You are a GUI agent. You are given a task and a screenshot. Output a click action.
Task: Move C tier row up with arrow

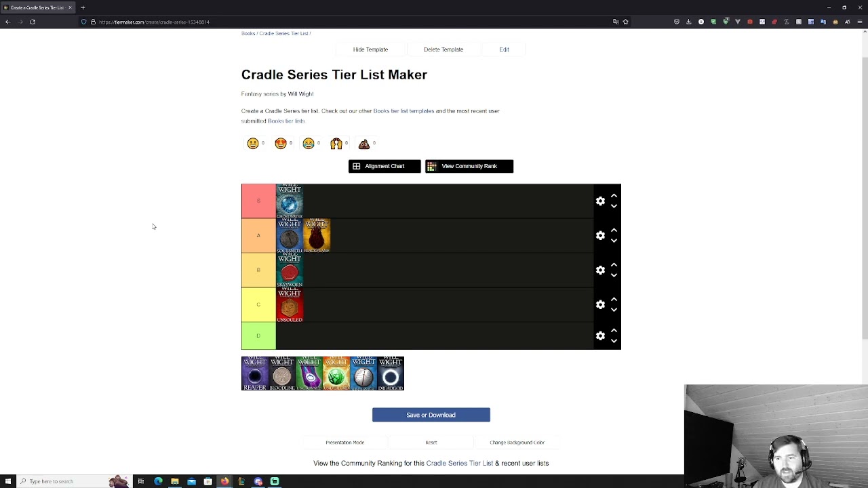click(x=614, y=300)
